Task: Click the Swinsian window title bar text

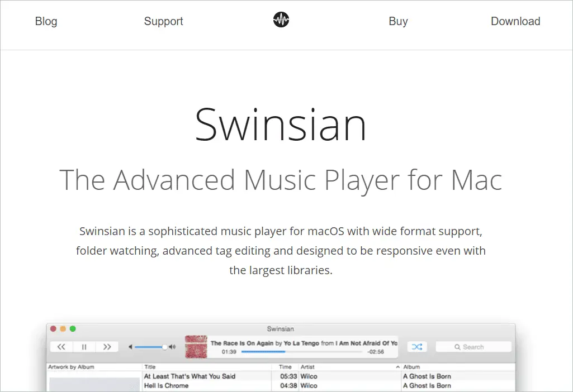Action: 280,329
